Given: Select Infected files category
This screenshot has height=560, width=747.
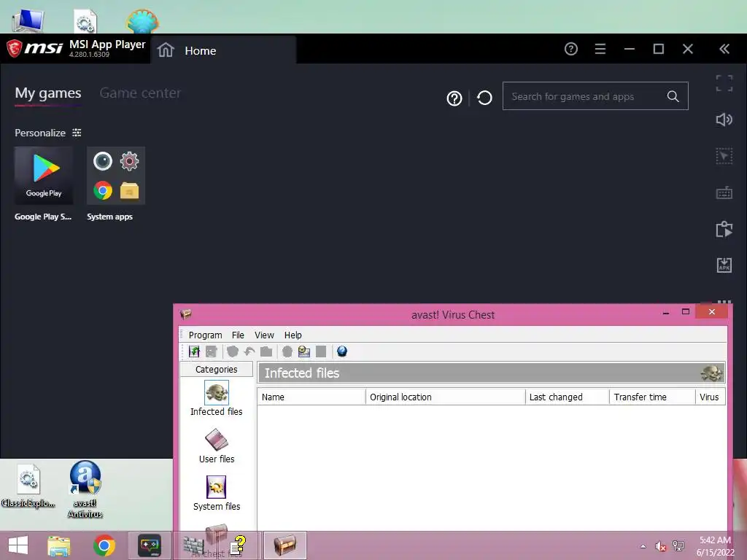Looking at the screenshot, I should coord(216,399).
